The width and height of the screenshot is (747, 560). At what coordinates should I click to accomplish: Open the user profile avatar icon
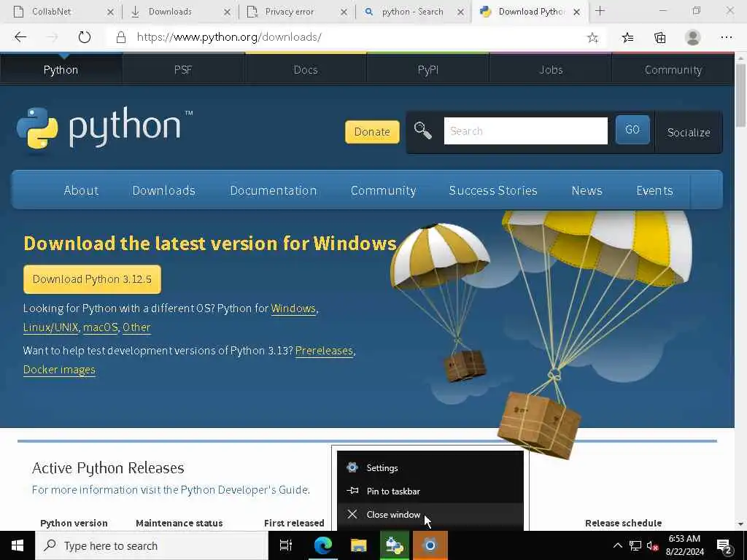click(693, 37)
